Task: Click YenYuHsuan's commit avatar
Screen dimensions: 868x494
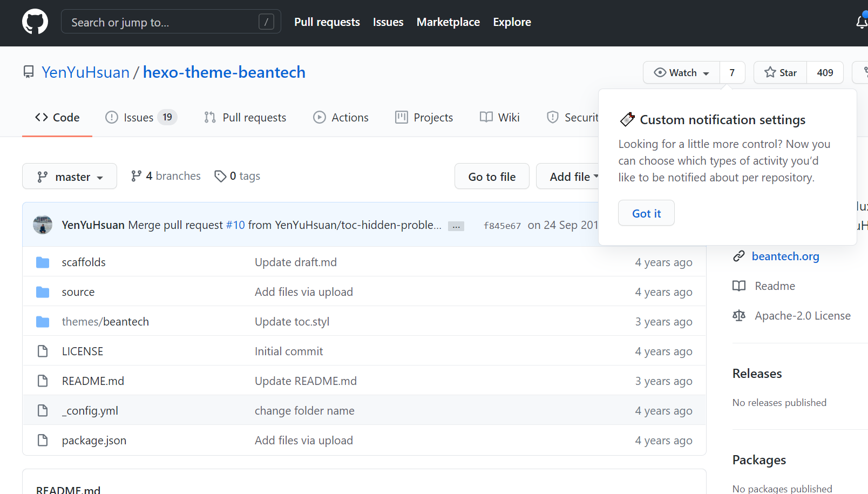Action: [x=43, y=225]
